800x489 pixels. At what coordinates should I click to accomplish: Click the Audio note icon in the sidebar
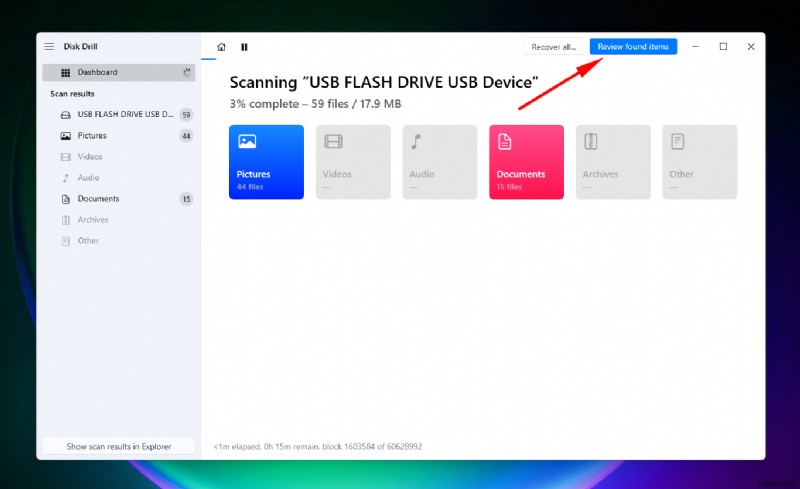tap(66, 178)
